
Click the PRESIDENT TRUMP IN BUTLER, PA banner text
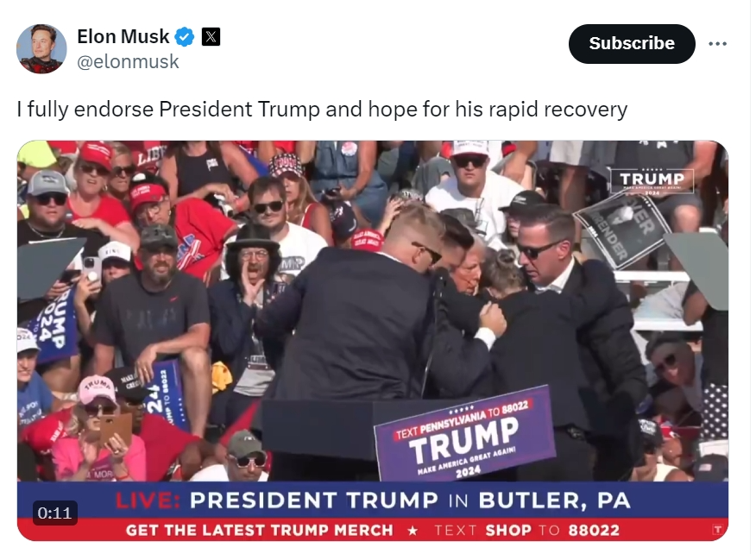pyautogui.click(x=410, y=500)
